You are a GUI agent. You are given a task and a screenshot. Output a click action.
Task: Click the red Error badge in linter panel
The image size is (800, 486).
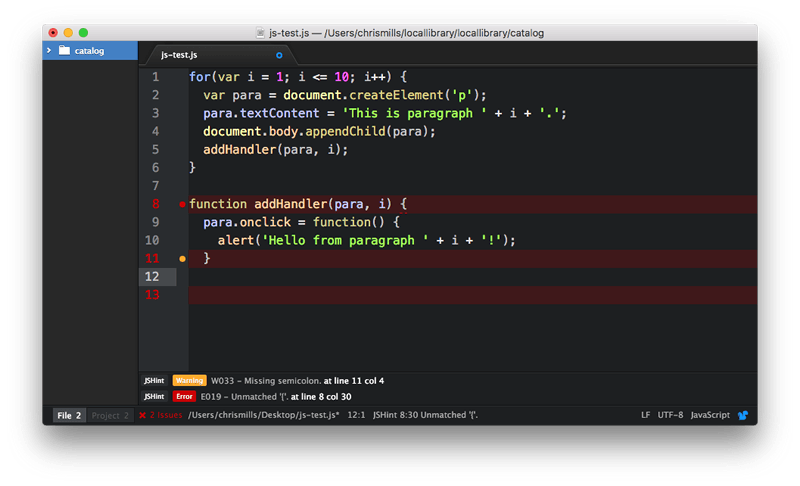point(186,396)
